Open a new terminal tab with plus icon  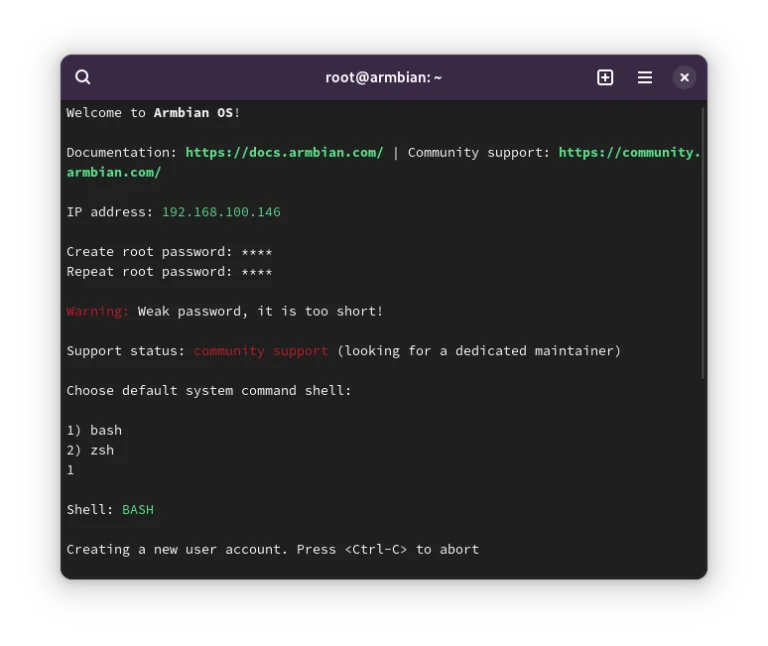[605, 77]
